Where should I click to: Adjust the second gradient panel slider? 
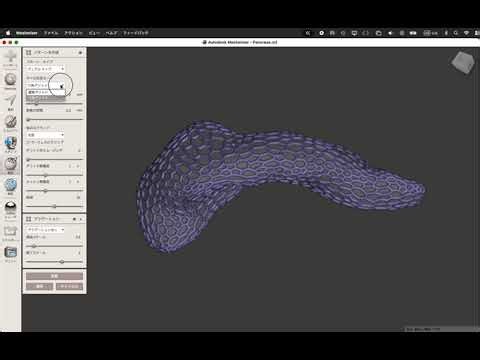pos(54,262)
